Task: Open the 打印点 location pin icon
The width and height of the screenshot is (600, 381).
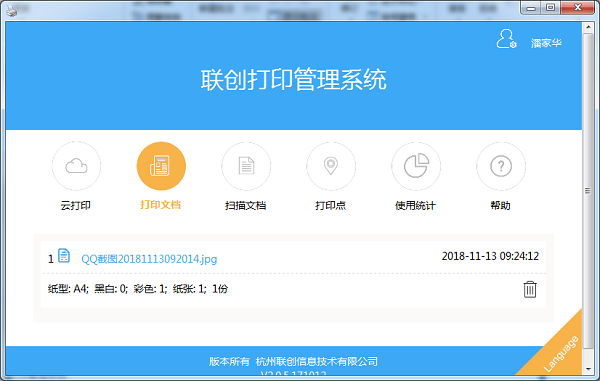Action: coord(331,166)
